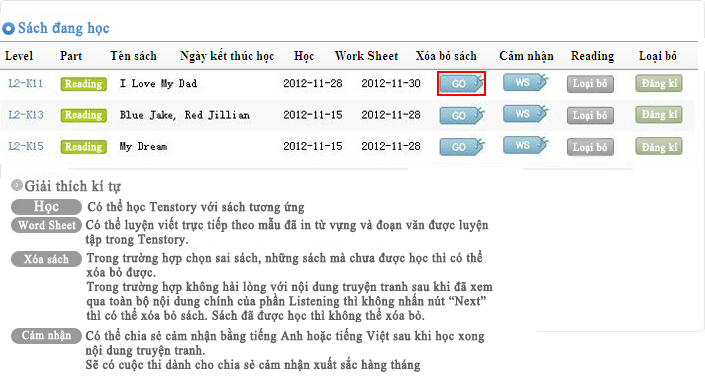The width and height of the screenshot is (705, 380).
Task: Click Loại bỏ for I Love My Dad
Action: click(590, 84)
